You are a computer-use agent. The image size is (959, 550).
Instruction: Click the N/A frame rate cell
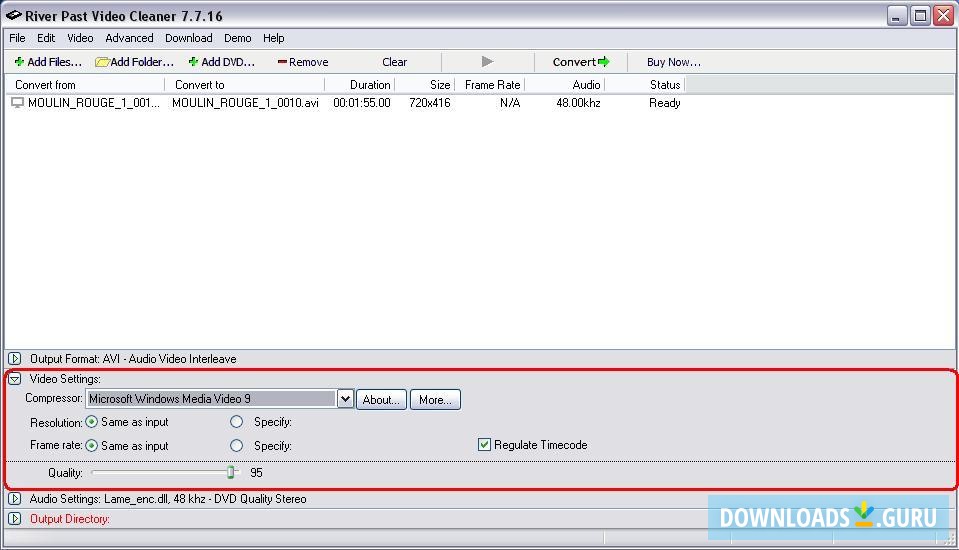point(509,103)
